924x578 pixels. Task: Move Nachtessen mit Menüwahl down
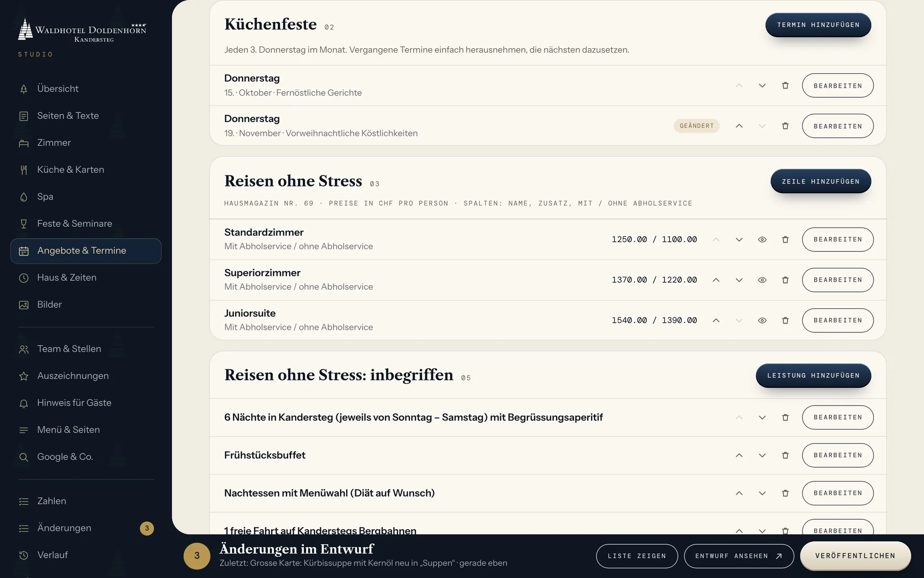[762, 493]
